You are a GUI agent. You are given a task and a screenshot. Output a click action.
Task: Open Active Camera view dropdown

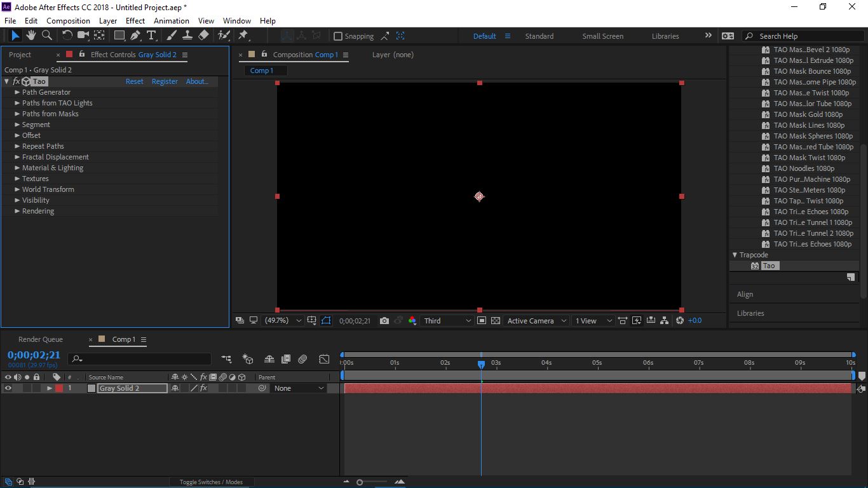[536, 321]
